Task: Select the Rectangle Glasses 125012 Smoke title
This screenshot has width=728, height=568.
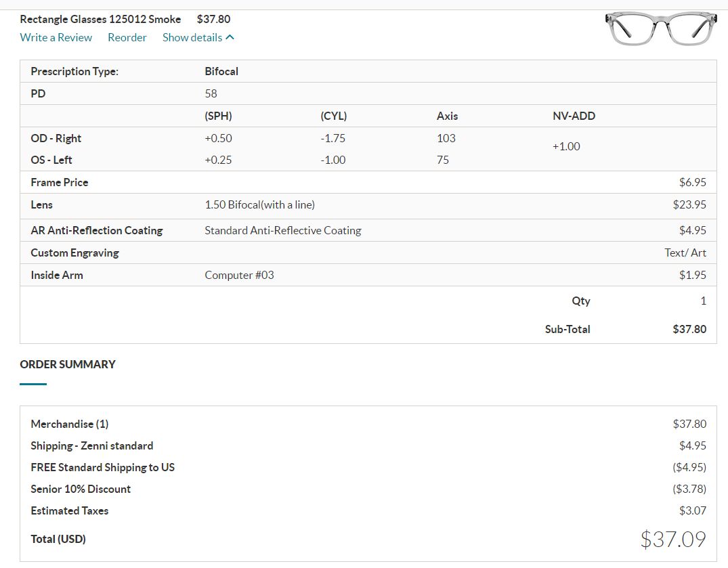Action: click(100, 19)
